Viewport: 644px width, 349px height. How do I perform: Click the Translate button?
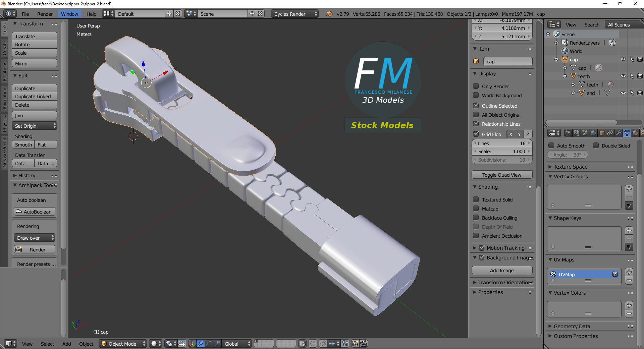point(35,36)
